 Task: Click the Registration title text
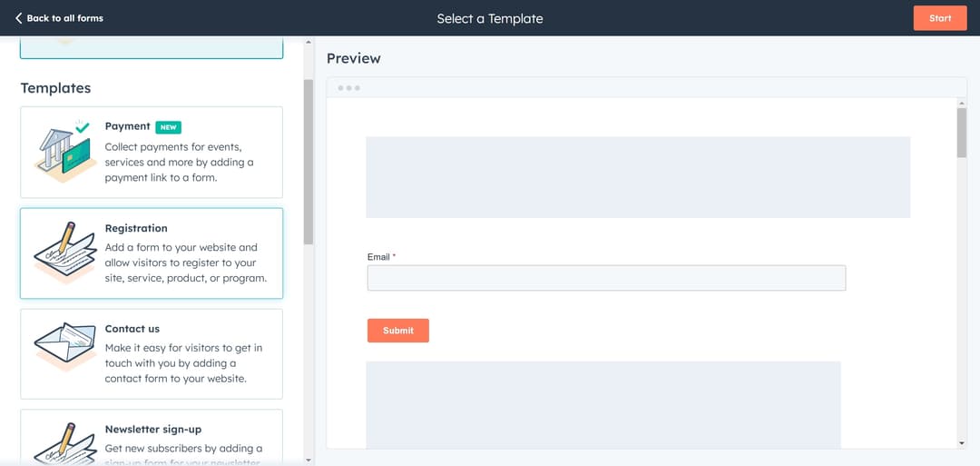[136, 228]
